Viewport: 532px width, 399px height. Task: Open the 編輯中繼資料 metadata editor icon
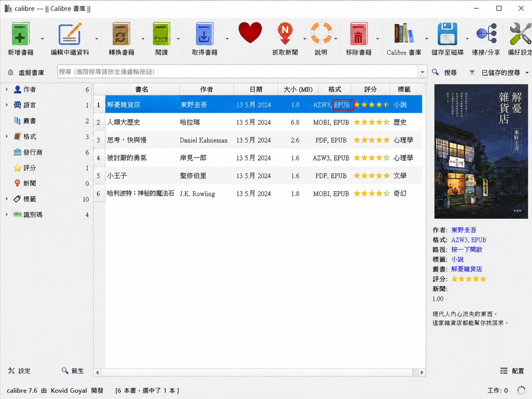[x=70, y=34]
